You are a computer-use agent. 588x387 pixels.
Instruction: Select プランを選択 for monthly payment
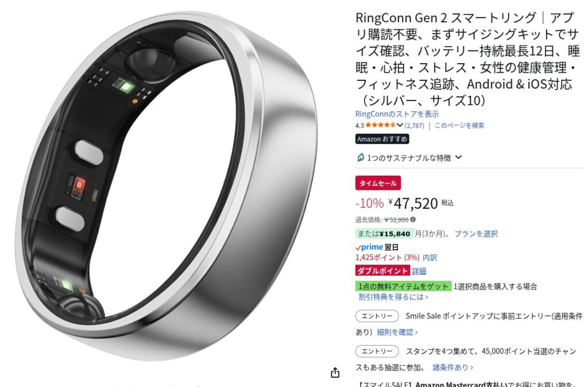click(476, 234)
